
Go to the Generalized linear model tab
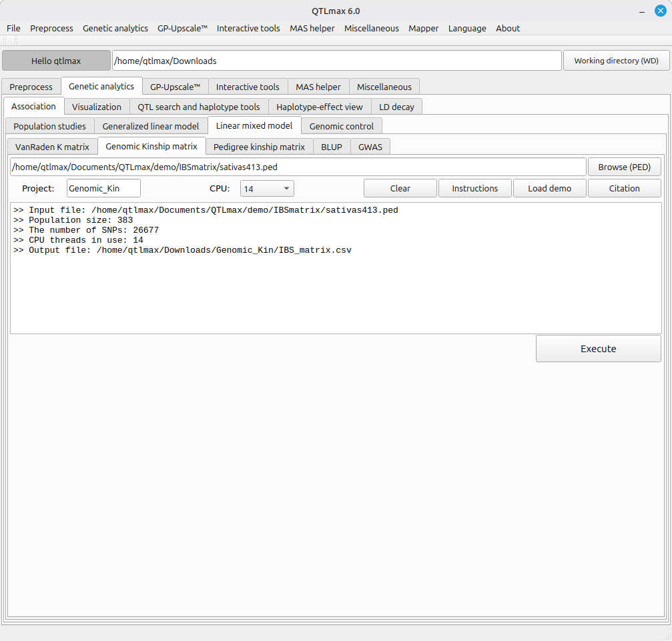[150, 126]
